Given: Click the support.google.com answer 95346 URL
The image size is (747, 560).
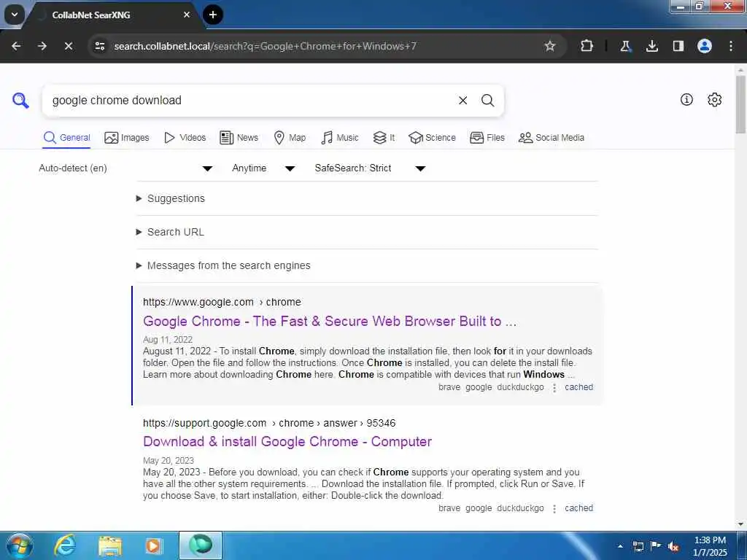Looking at the screenshot, I should click(269, 423).
